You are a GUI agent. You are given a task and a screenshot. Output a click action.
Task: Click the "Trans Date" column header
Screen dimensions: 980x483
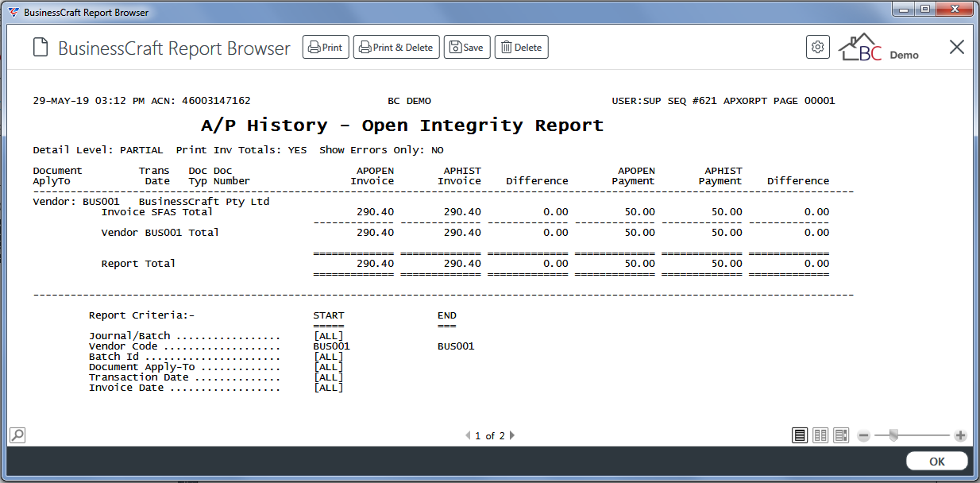tap(154, 176)
